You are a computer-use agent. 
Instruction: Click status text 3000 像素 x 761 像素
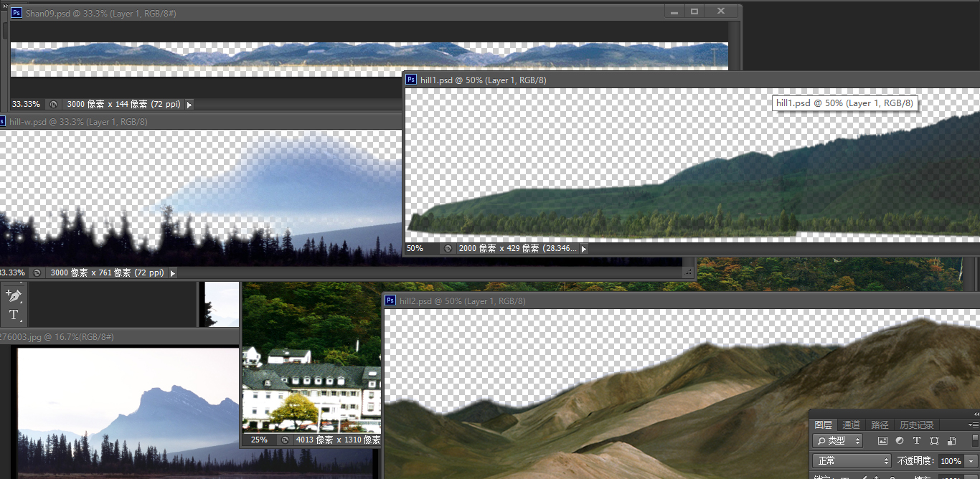pyautogui.click(x=108, y=273)
